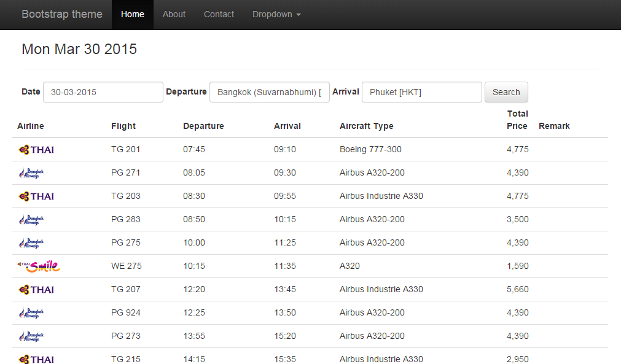
Task: Click the THAI logo in TG 203 row
Action: click(x=36, y=196)
